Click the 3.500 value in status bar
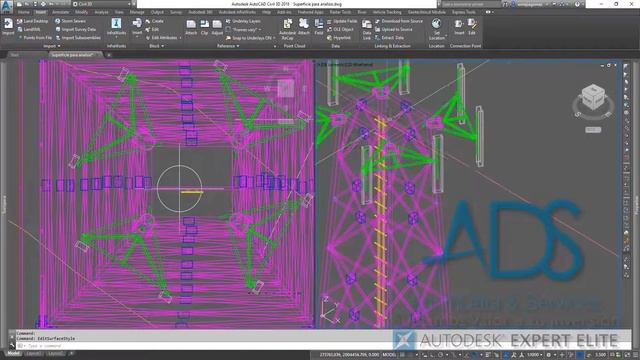 (600, 355)
